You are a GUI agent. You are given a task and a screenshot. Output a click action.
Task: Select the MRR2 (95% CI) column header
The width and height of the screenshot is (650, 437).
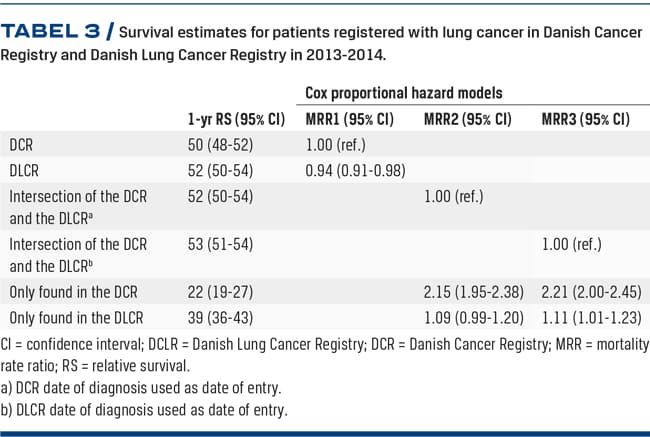467,119
